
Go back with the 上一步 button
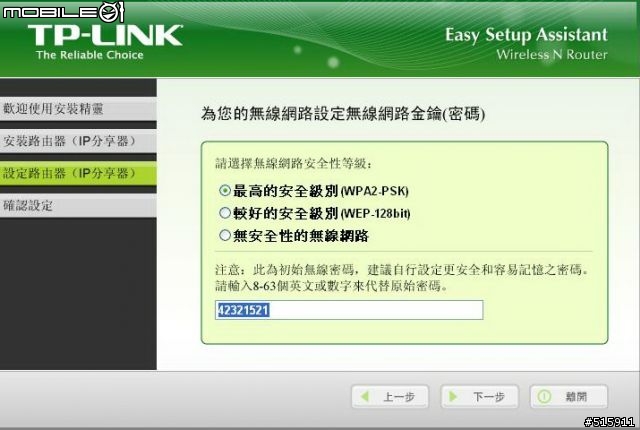[390, 397]
